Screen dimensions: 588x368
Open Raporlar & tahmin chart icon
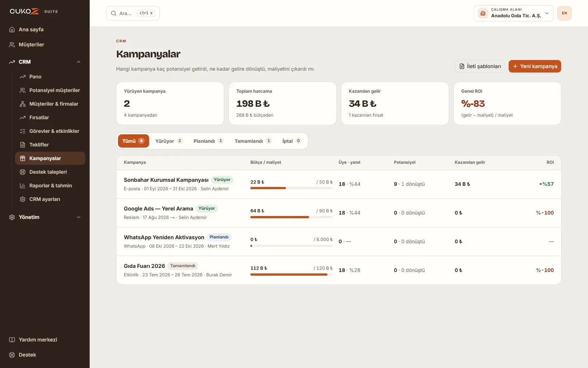(22, 185)
